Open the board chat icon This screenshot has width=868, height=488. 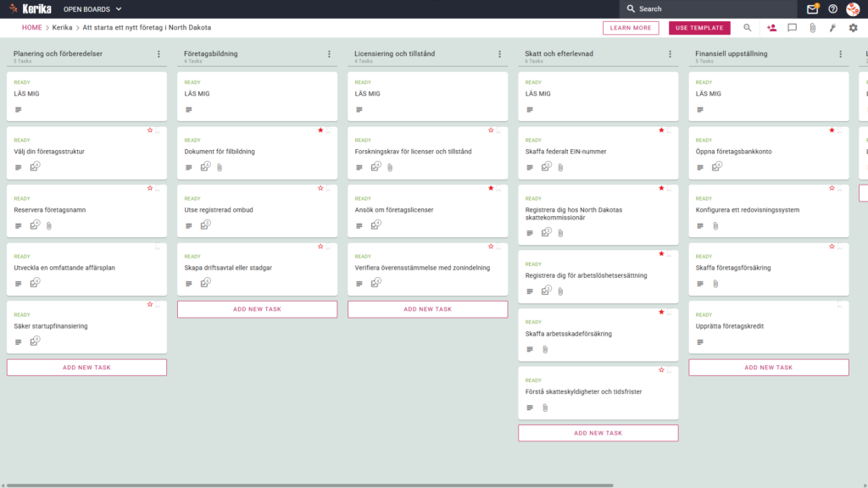tap(793, 28)
